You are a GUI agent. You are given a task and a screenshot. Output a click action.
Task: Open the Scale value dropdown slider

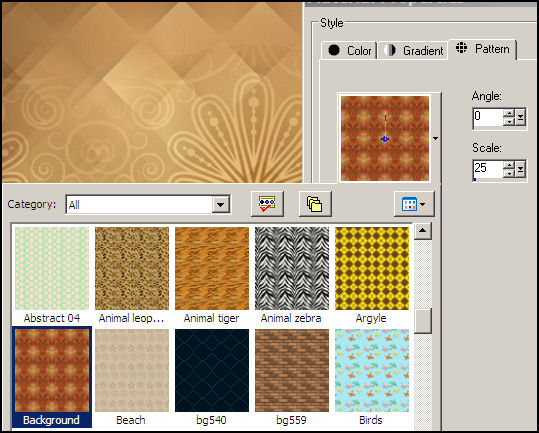tap(520, 169)
